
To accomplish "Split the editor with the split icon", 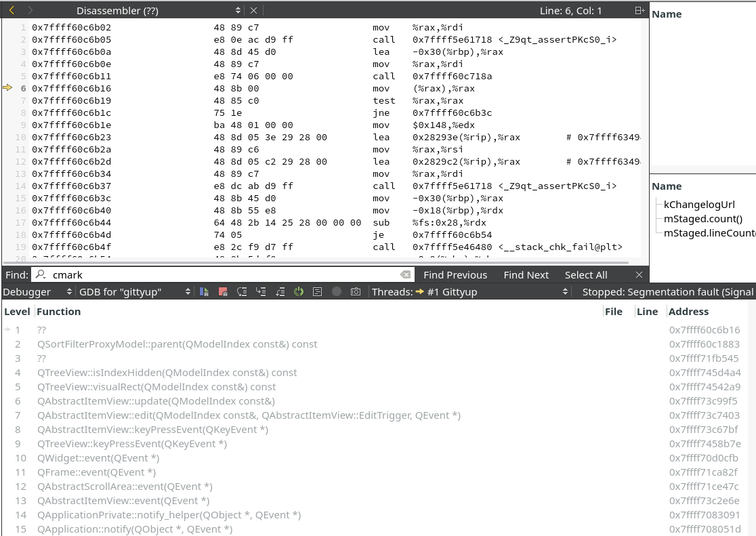I will coord(639,10).
